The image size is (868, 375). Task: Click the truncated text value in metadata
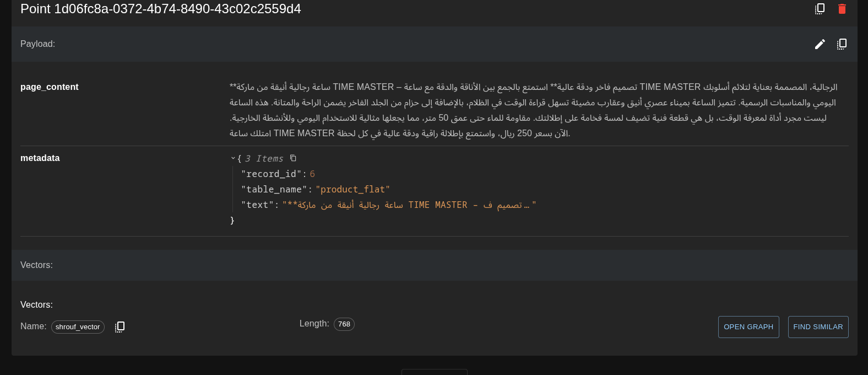tap(409, 205)
